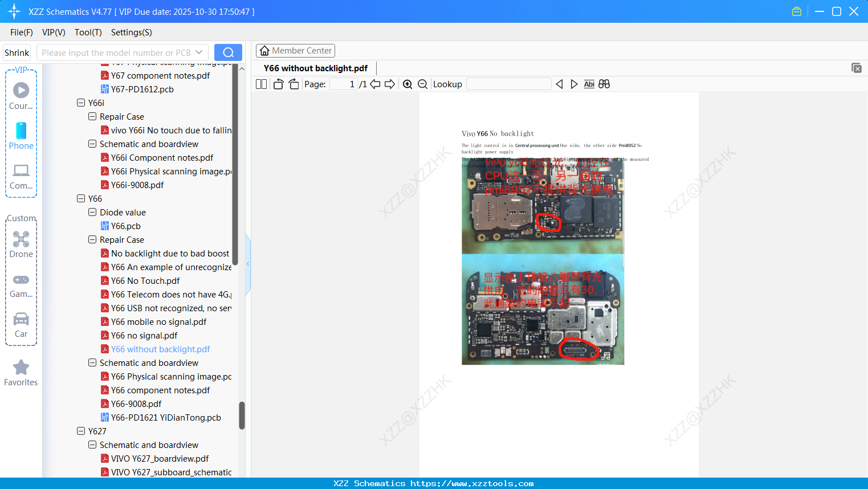Open the VIP(V) menu
Viewport: 868px width, 489px height.
point(54,32)
